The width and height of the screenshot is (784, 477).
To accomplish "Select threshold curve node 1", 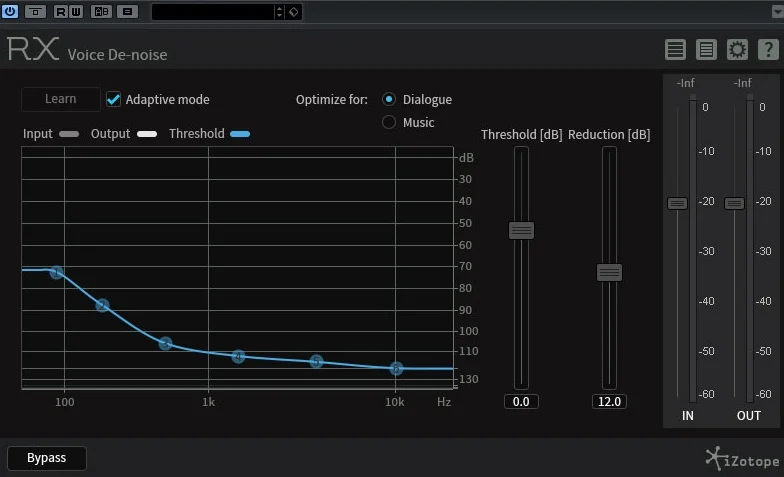I will pos(57,272).
